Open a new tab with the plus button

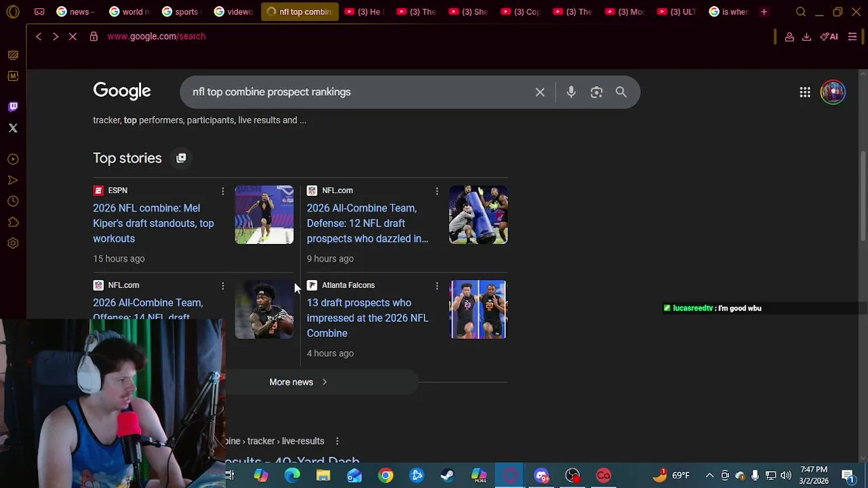click(x=764, y=12)
